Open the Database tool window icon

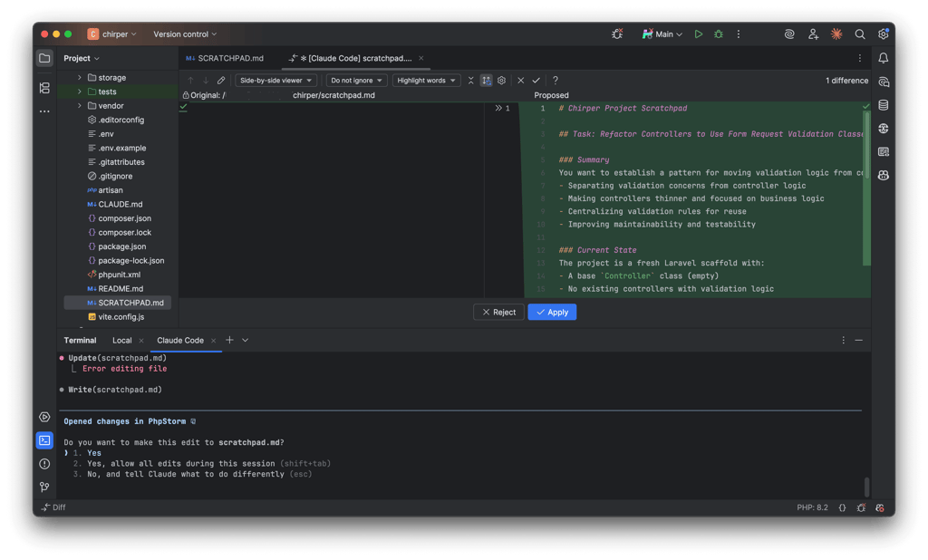[x=883, y=105]
